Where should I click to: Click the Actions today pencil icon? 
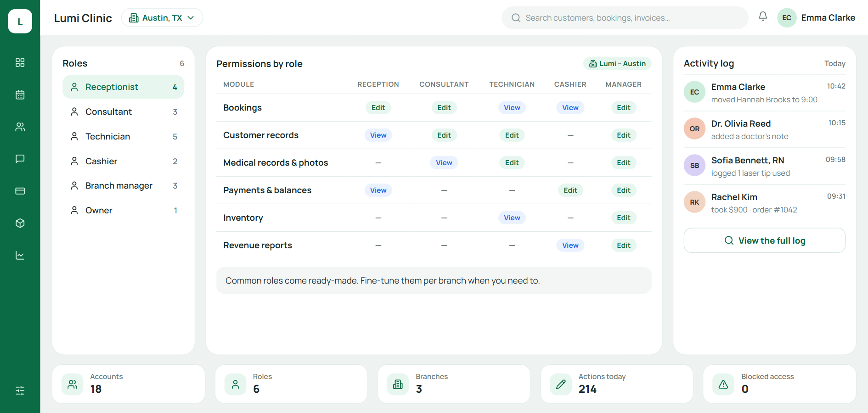pyautogui.click(x=561, y=384)
